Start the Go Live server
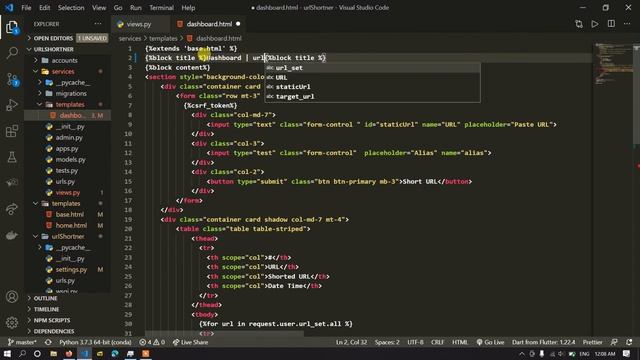Screen dimensions: 640x360 [490, 342]
